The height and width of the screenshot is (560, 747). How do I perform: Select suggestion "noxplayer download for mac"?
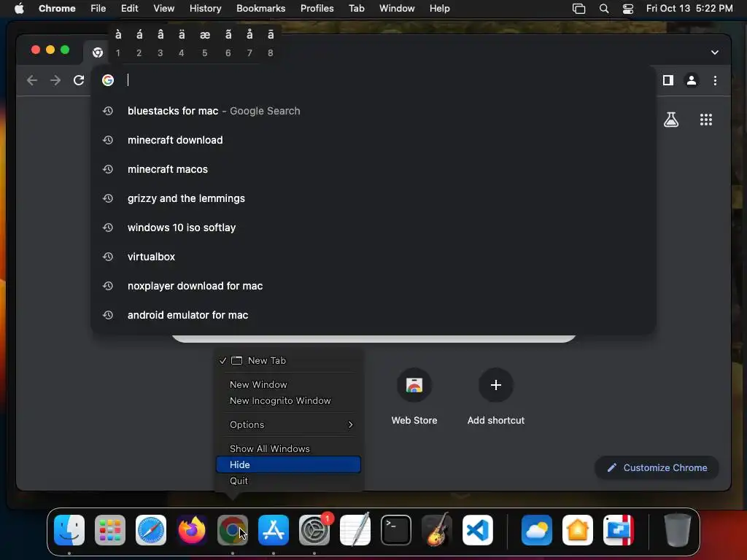click(x=373, y=286)
